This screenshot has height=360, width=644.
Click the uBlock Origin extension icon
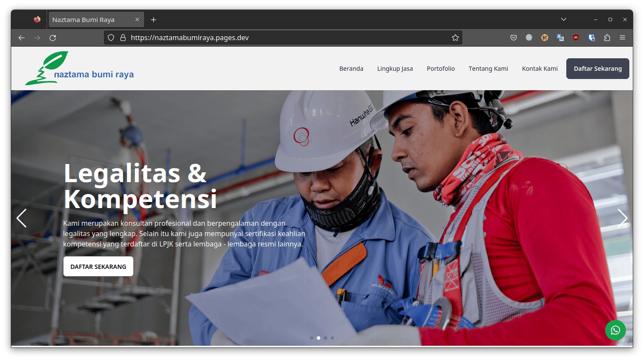[576, 38]
